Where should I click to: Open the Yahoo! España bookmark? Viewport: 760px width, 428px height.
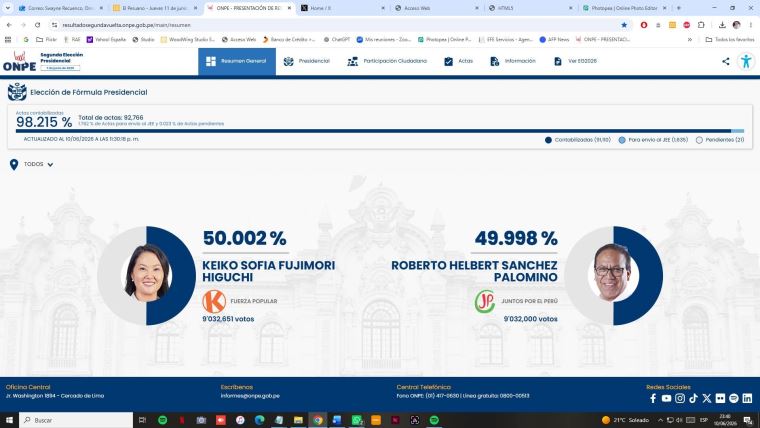click(106, 40)
